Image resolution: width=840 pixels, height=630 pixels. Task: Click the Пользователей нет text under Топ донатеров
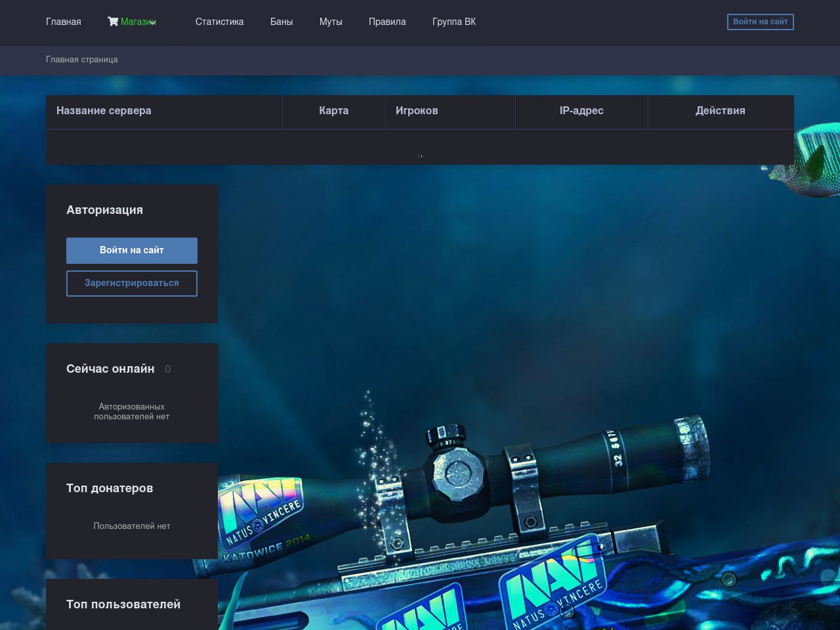[x=132, y=526]
